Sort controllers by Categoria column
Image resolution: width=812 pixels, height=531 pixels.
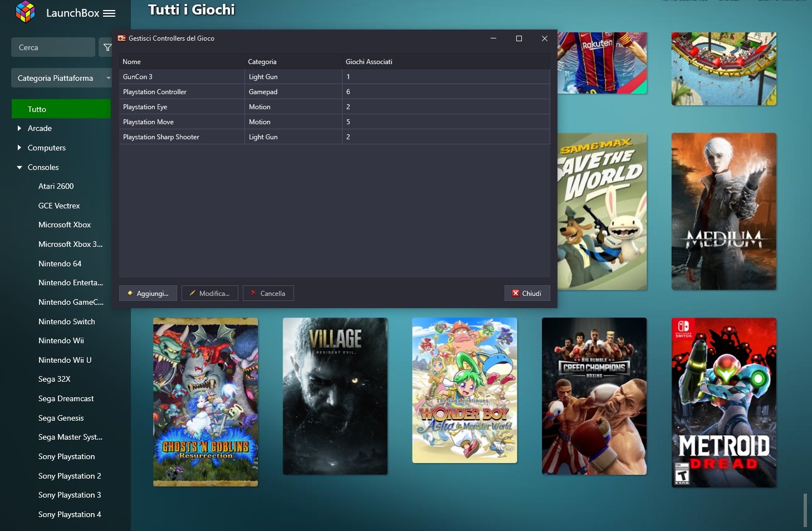(294, 61)
